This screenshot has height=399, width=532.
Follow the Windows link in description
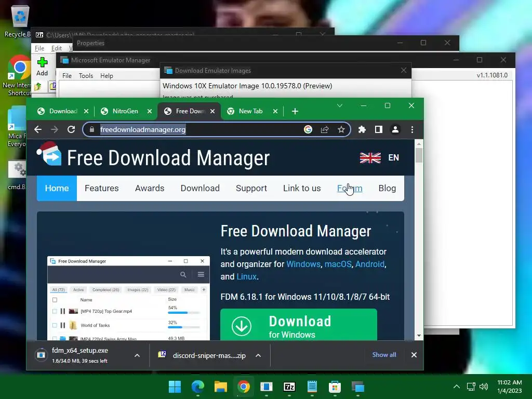point(303,264)
